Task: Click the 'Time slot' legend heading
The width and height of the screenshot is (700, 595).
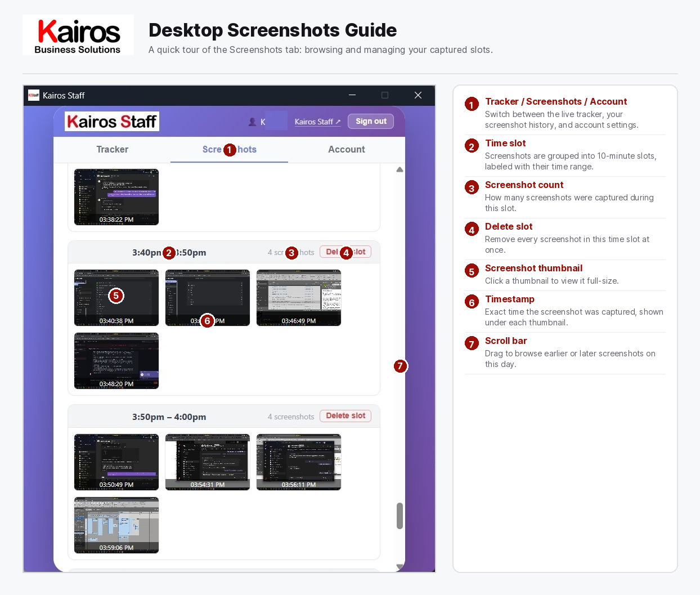Action: [505, 143]
